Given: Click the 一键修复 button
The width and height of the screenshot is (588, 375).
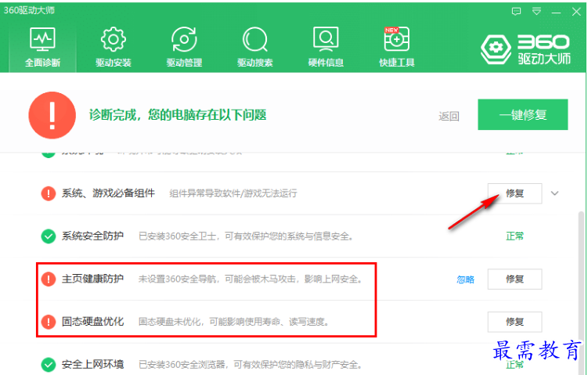Looking at the screenshot, I should coord(523,115).
